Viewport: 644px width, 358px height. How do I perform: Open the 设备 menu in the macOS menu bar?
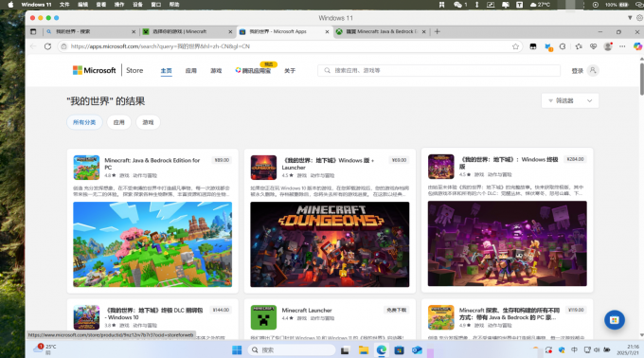pyautogui.click(x=137, y=5)
